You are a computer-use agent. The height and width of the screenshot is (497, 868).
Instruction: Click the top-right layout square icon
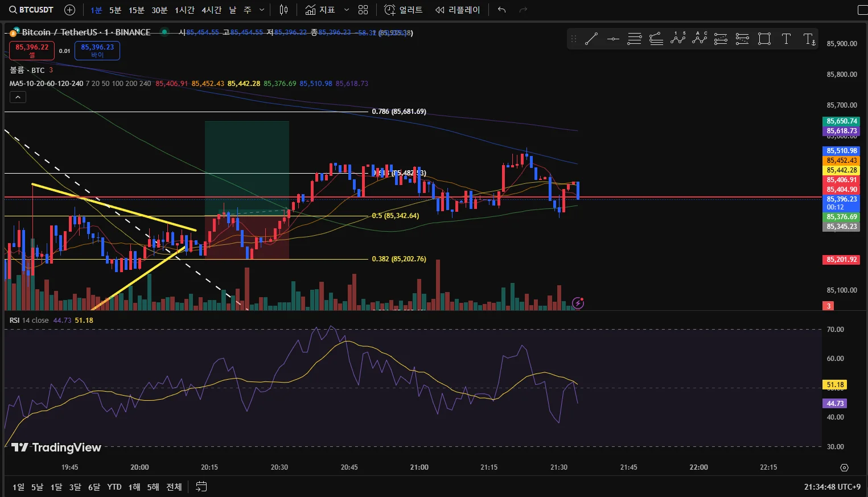pos(863,10)
